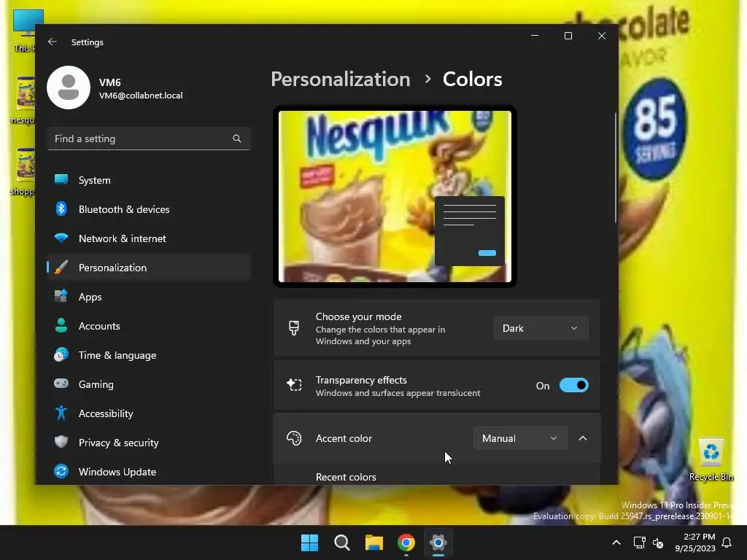Click the Accounts person icon
This screenshot has height=560, width=747.
click(x=61, y=325)
